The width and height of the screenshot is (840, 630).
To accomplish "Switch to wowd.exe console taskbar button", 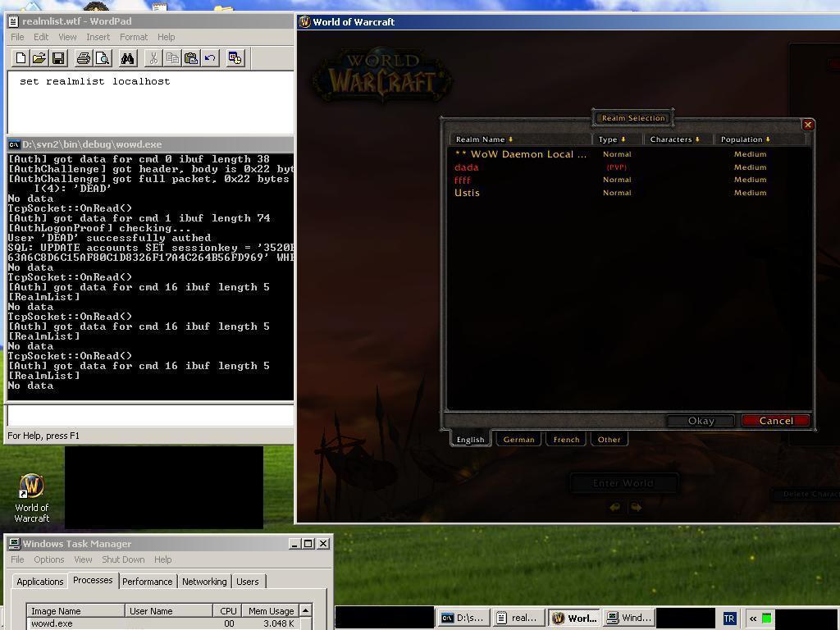I will pyautogui.click(x=464, y=619).
